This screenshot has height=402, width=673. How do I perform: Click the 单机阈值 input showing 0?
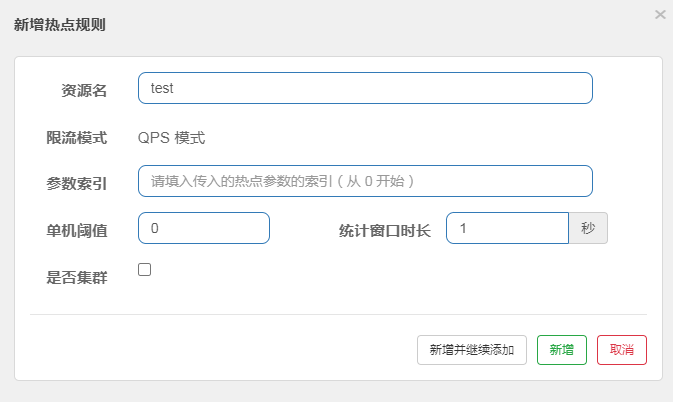[204, 228]
